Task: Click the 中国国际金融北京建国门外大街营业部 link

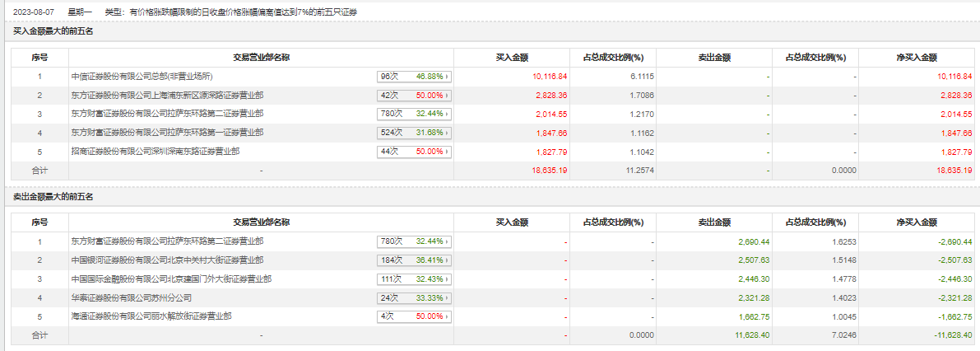Action: click(x=171, y=278)
